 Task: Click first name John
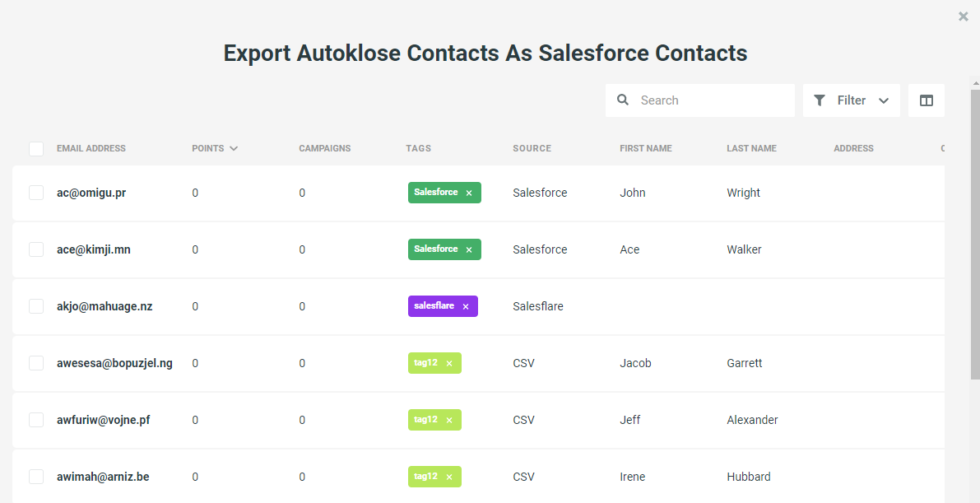coord(633,193)
